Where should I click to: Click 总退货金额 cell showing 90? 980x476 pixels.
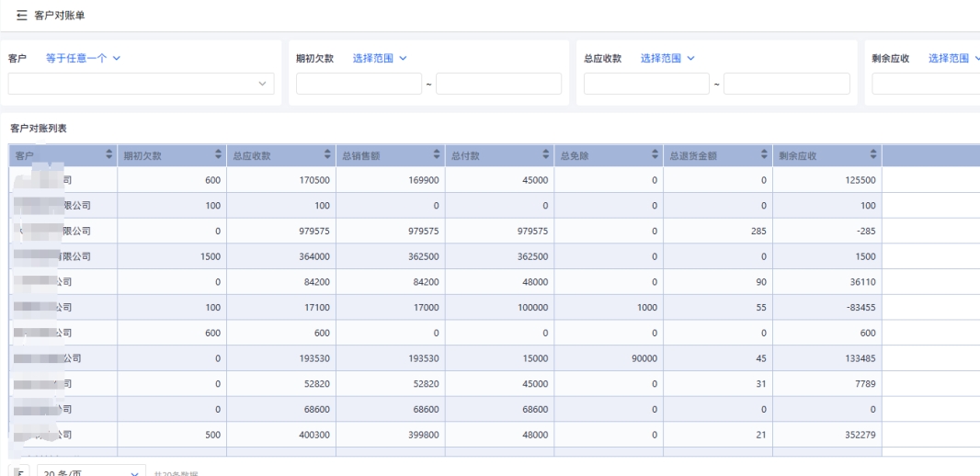click(717, 282)
